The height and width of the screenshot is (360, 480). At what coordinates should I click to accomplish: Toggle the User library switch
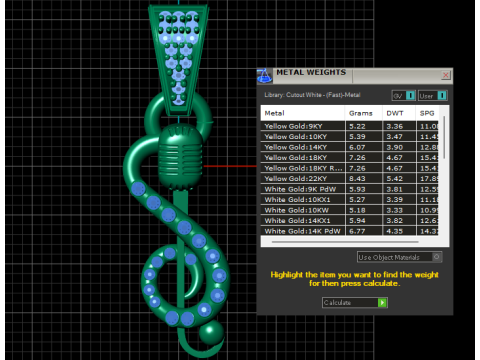(x=433, y=96)
